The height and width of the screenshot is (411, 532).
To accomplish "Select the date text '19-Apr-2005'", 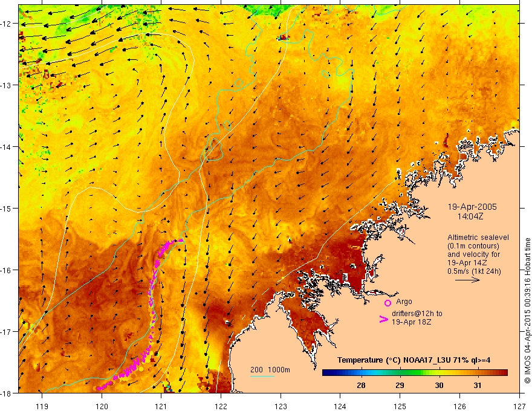I will coord(472,207).
